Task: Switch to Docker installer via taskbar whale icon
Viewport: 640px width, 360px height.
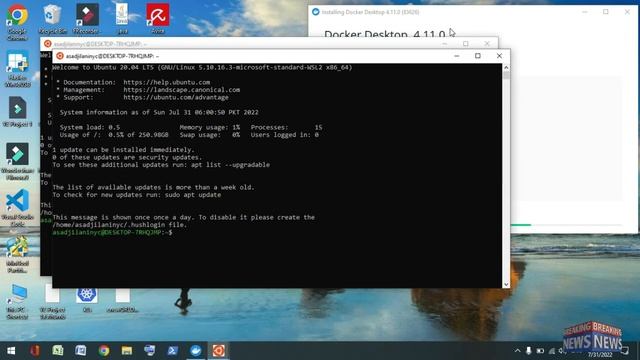Action: (196, 351)
